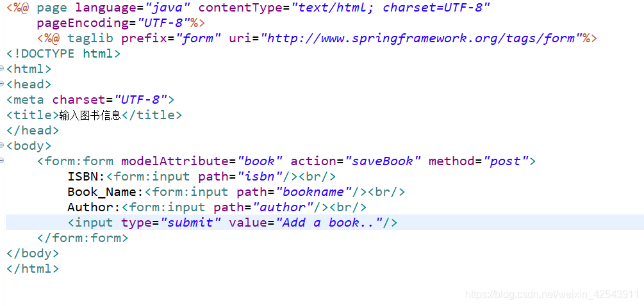Click the <!DOCTYPE html> declaration

(x=63, y=54)
